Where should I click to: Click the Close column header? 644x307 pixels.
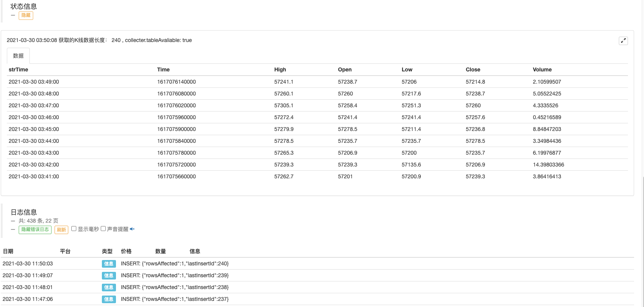473,69
